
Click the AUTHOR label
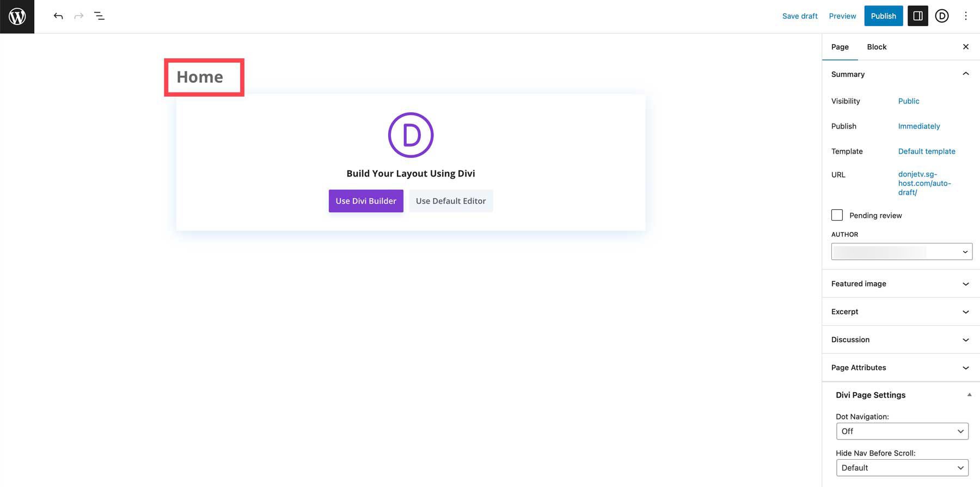844,234
